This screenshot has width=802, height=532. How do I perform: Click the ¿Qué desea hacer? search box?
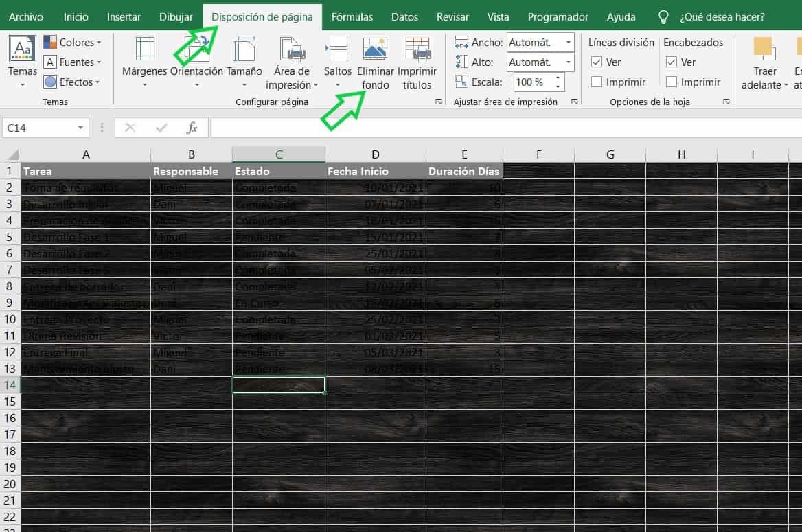[722, 17]
